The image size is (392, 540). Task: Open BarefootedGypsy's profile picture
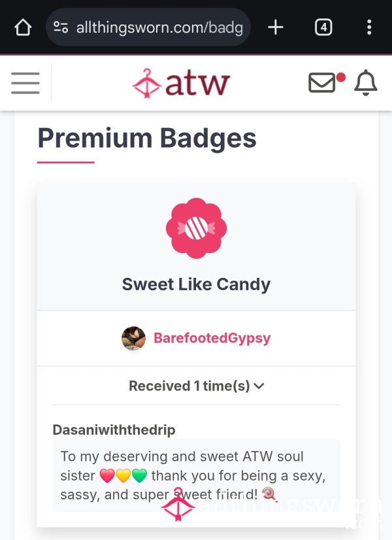pyautogui.click(x=133, y=338)
